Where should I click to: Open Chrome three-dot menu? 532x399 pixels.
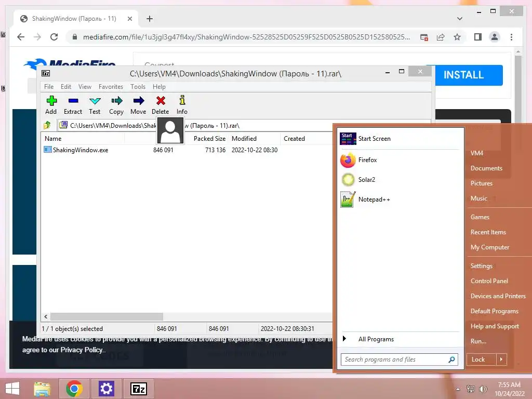click(x=511, y=37)
